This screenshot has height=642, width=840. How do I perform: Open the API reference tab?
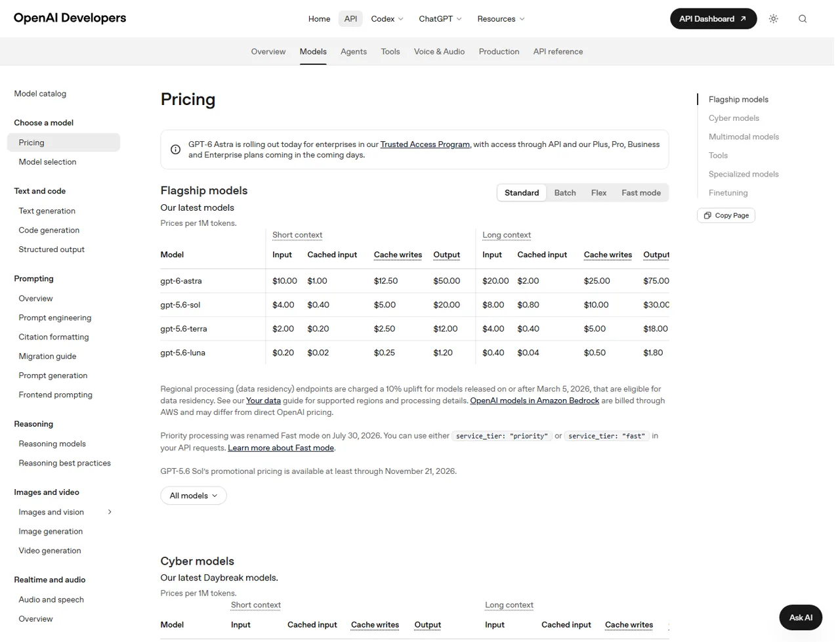tap(558, 52)
